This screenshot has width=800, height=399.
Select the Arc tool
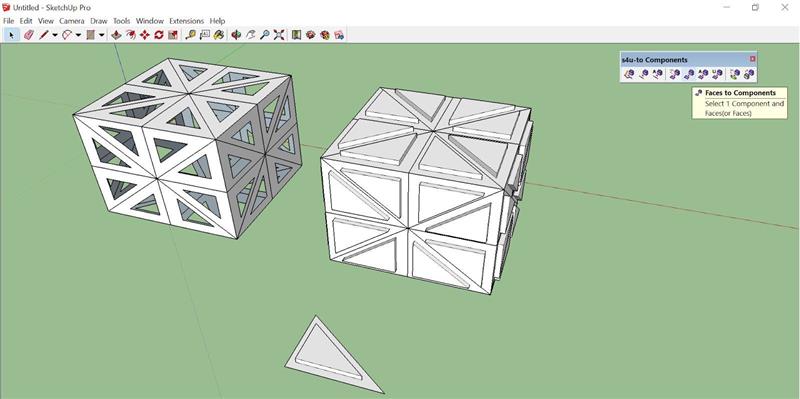coord(67,35)
